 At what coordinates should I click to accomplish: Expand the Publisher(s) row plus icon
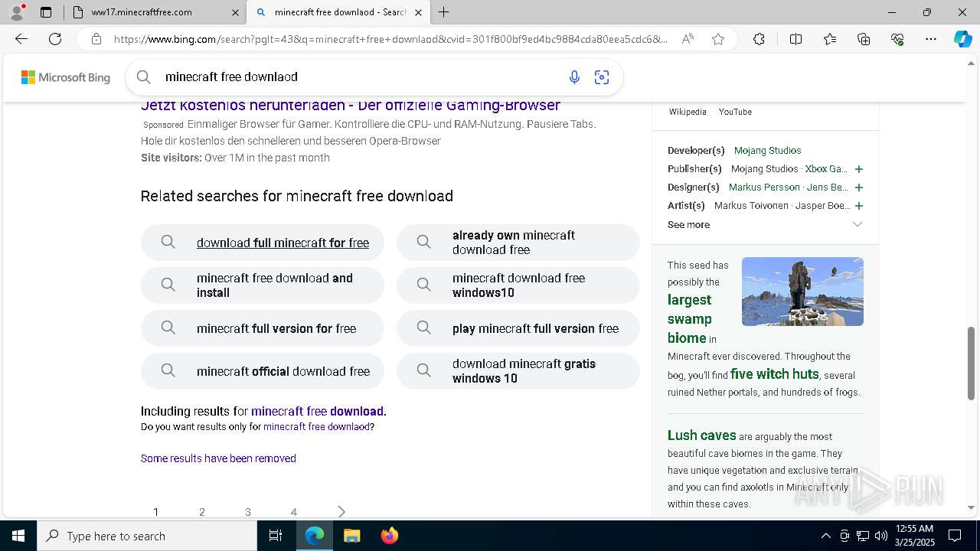[859, 169]
